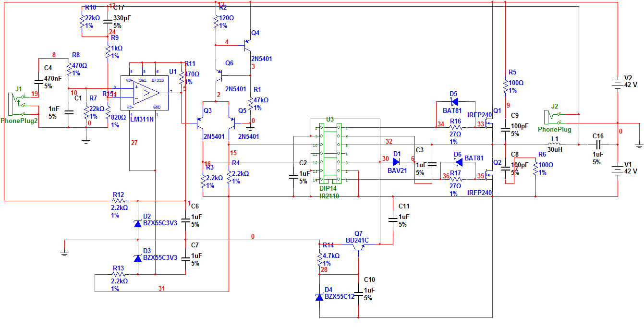Select the "120Ω" resistor value
644x329 pixels.
coord(226,18)
